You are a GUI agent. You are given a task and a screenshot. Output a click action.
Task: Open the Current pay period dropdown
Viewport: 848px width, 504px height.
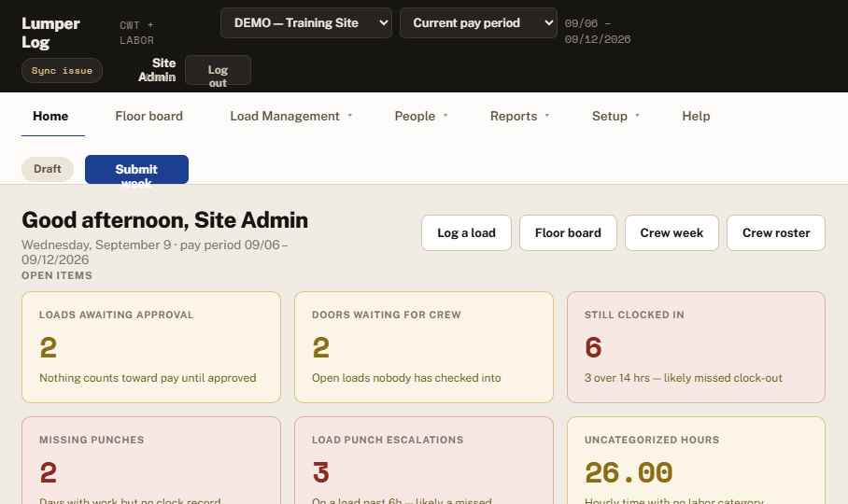(478, 22)
